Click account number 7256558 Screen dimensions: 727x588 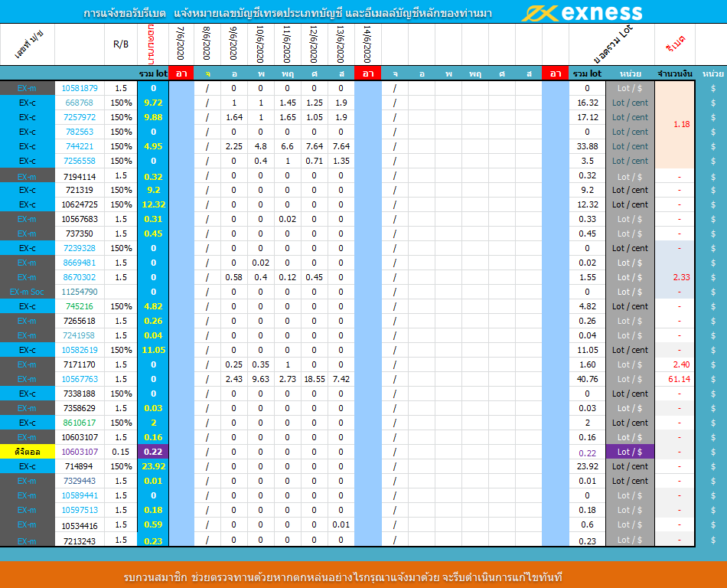[80, 161]
